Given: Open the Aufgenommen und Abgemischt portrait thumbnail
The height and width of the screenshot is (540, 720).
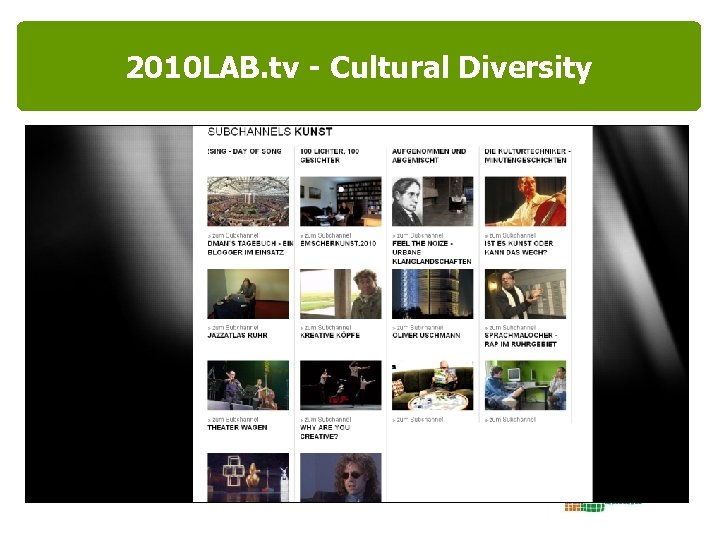Looking at the screenshot, I should [433, 201].
